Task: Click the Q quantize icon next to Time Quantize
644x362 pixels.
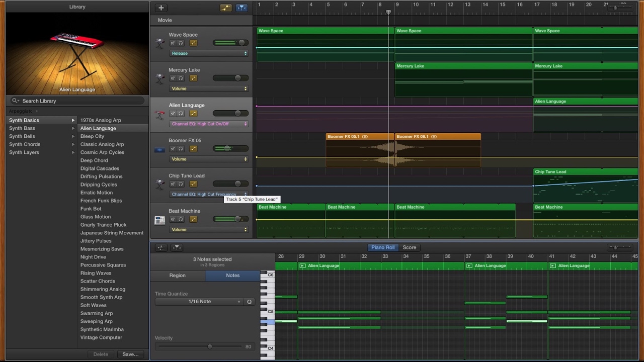Action: pos(249,301)
